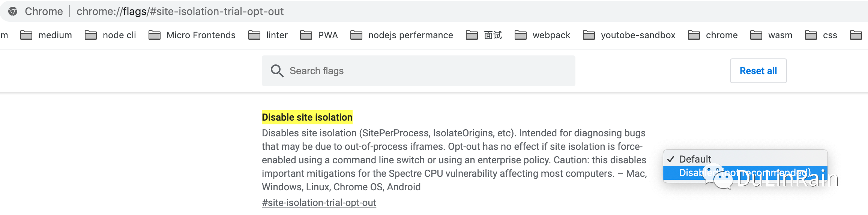Open the css bookmarks folder

click(x=821, y=35)
